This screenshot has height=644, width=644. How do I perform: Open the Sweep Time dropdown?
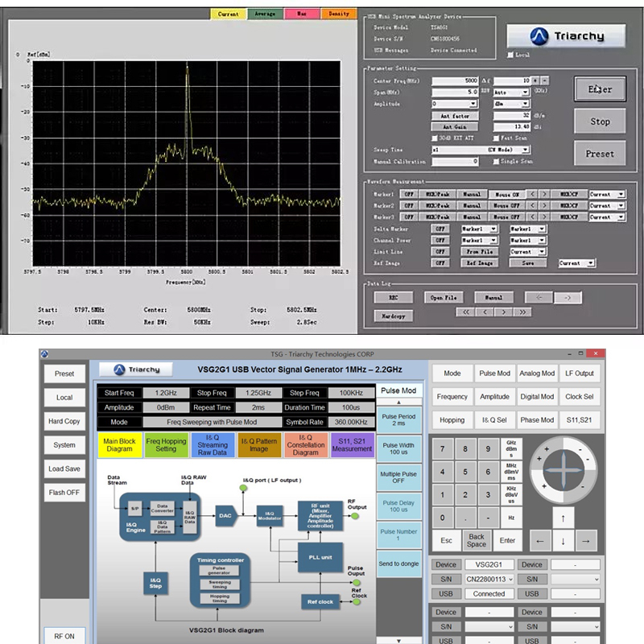pos(526,150)
